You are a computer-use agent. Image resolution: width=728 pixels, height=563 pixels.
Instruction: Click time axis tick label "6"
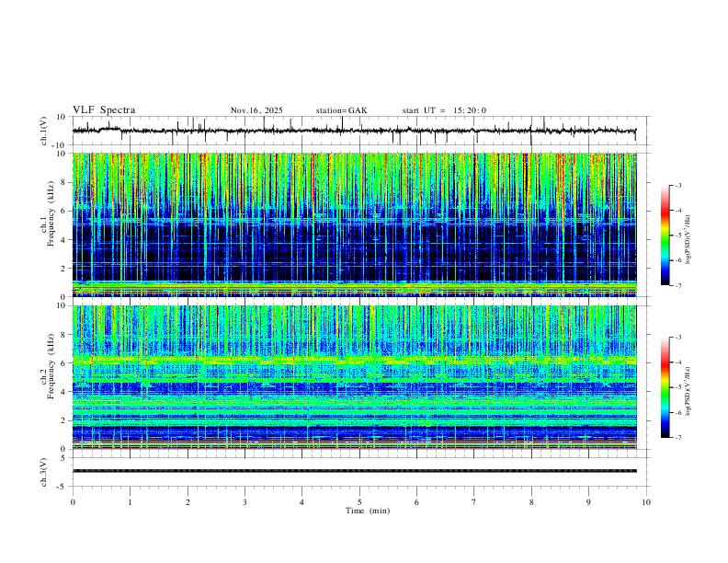[416, 502]
